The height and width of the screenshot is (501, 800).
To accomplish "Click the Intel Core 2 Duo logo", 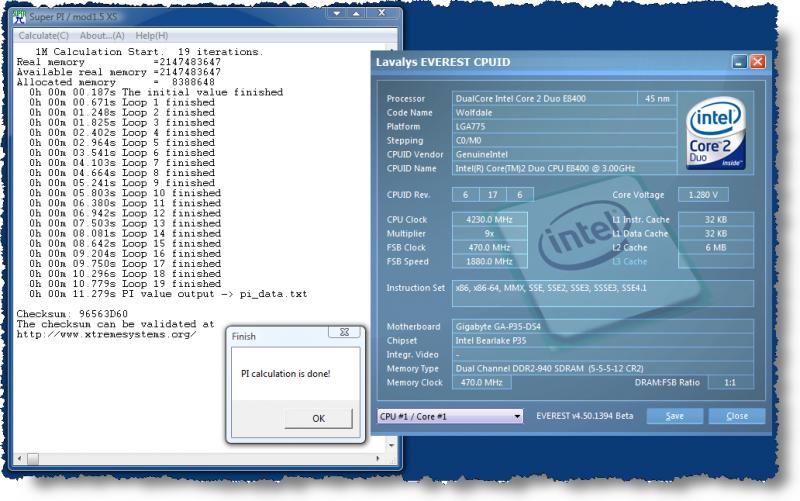I will [x=716, y=133].
